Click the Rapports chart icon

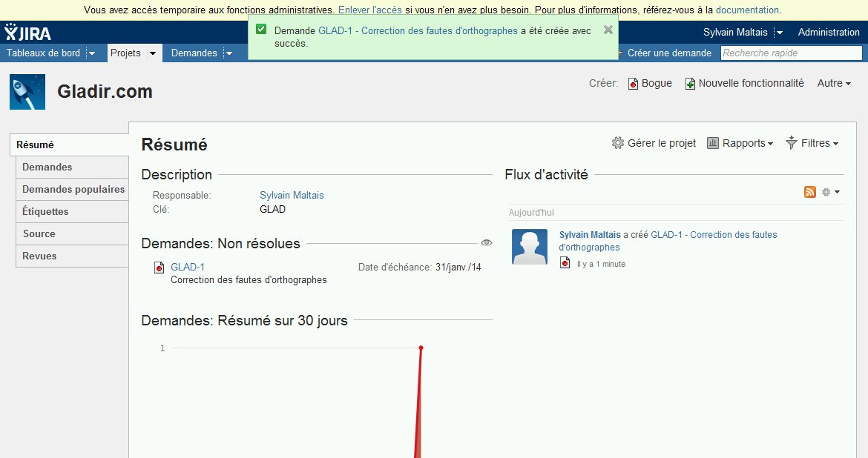point(713,143)
